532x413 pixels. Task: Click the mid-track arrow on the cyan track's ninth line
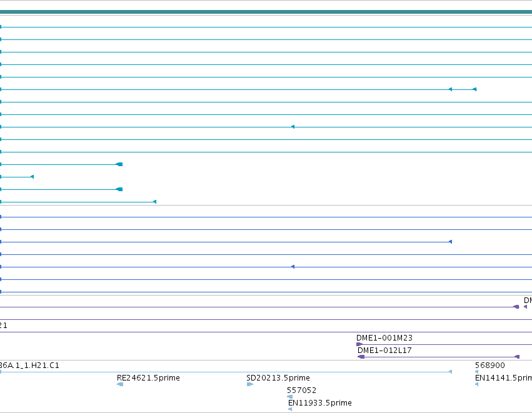tap(293, 127)
